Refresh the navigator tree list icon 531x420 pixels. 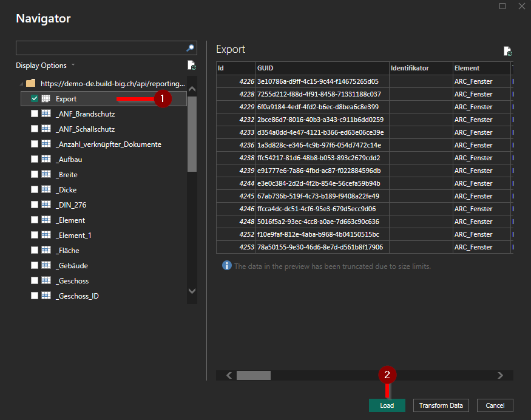[x=192, y=65]
